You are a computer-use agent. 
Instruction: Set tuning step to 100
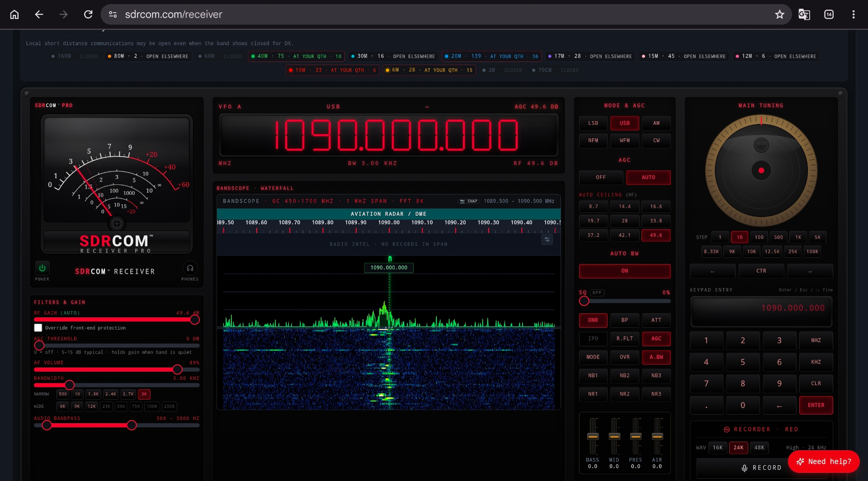click(x=759, y=237)
